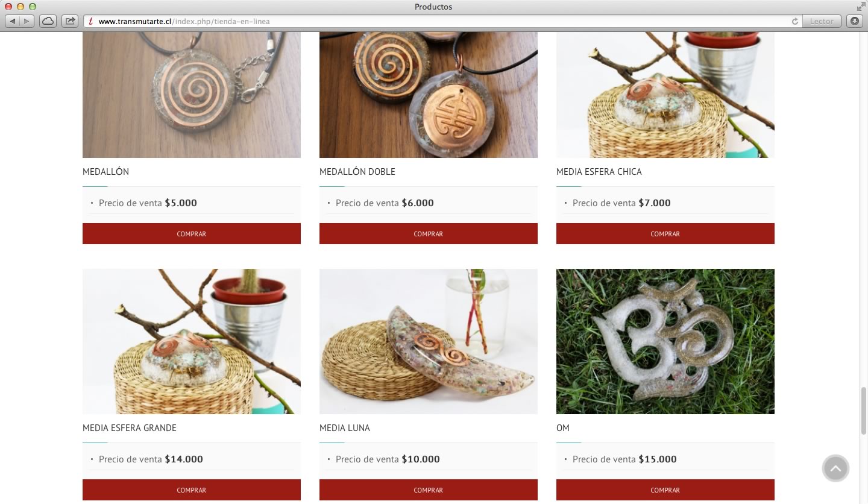868x504 pixels.
Task: Open the MEDALLÓN DOBLE title link
Action: pos(357,172)
